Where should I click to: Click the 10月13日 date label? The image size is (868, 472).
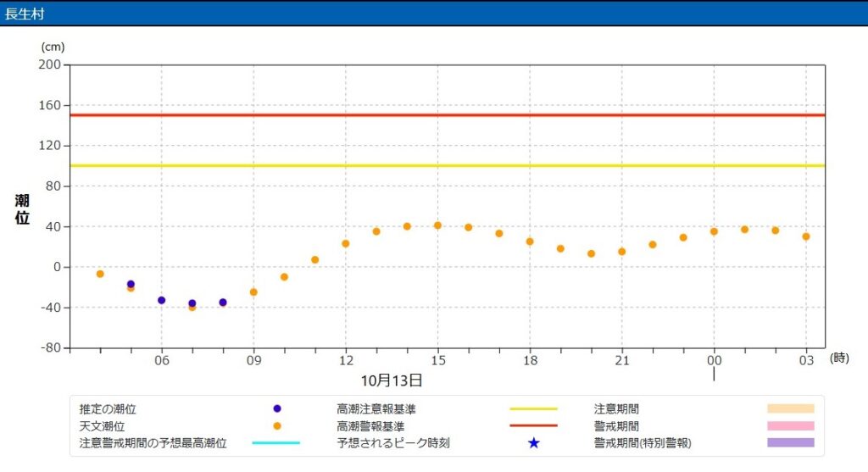coord(392,380)
